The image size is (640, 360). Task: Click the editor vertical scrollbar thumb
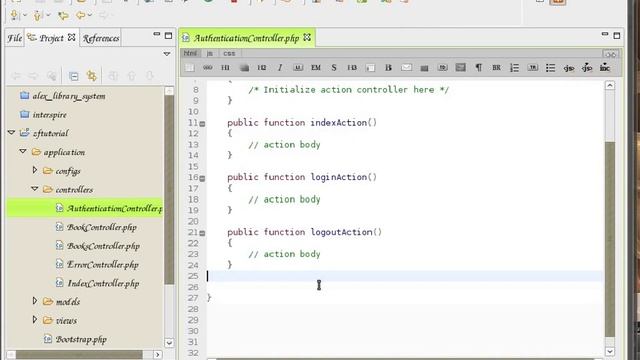point(610,239)
